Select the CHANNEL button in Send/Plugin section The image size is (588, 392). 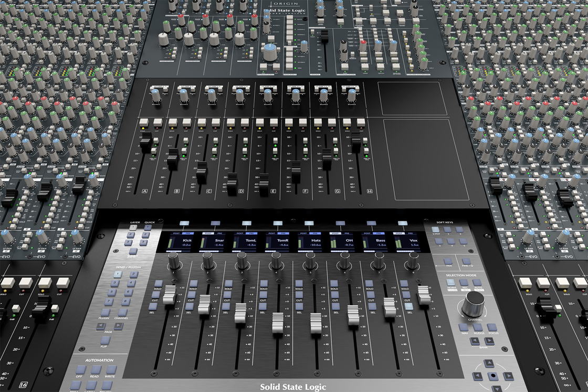121,311
